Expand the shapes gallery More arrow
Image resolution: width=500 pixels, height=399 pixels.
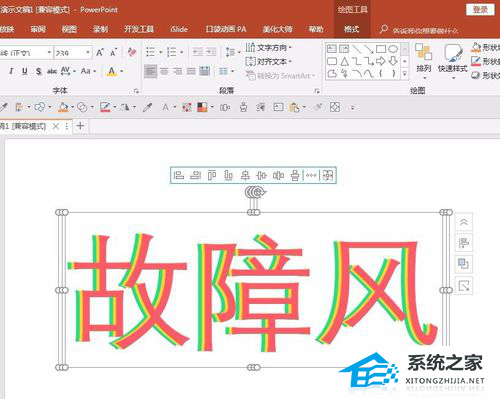point(405,73)
